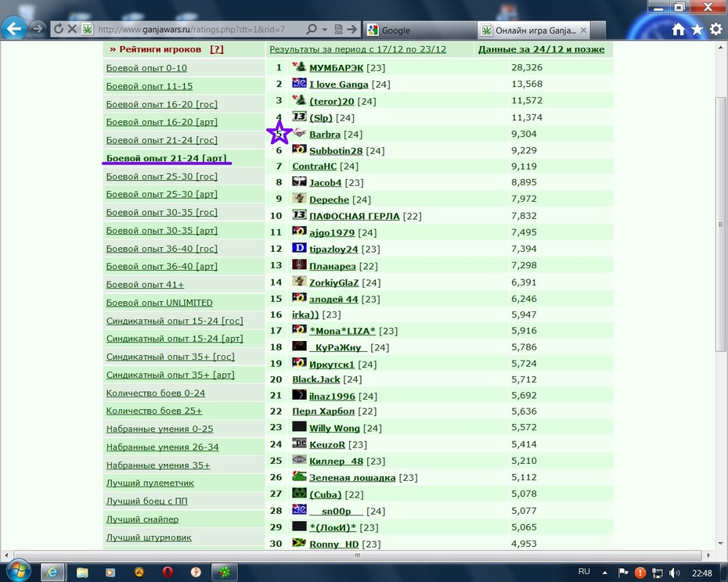728x582 pixels.
Task: Open player ContraHC profile link
Action: pos(315,166)
